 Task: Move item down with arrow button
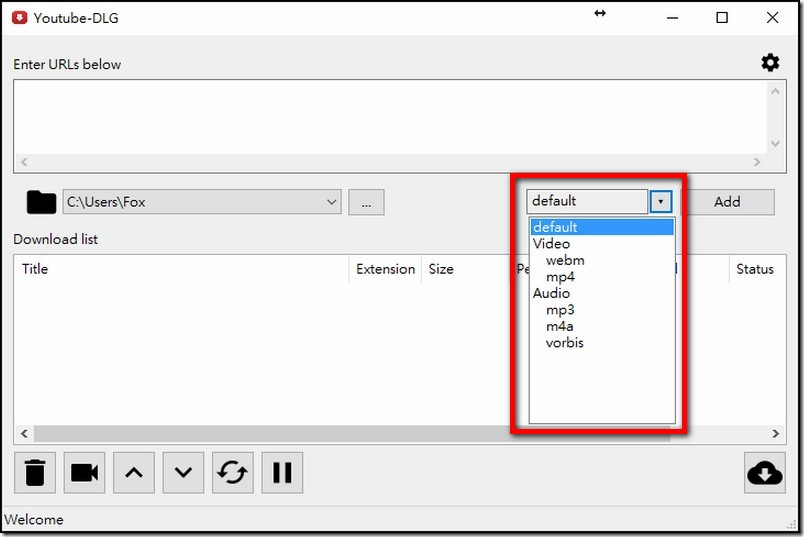pos(183,472)
